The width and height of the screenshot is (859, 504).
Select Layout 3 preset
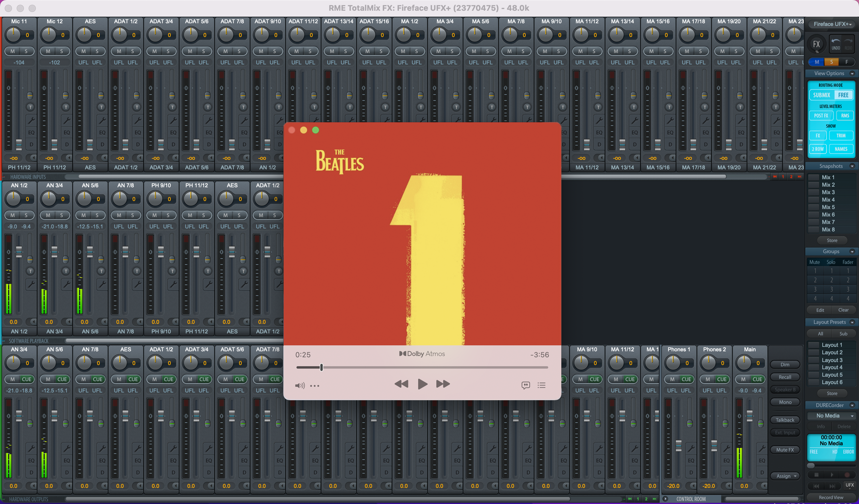click(x=832, y=360)
